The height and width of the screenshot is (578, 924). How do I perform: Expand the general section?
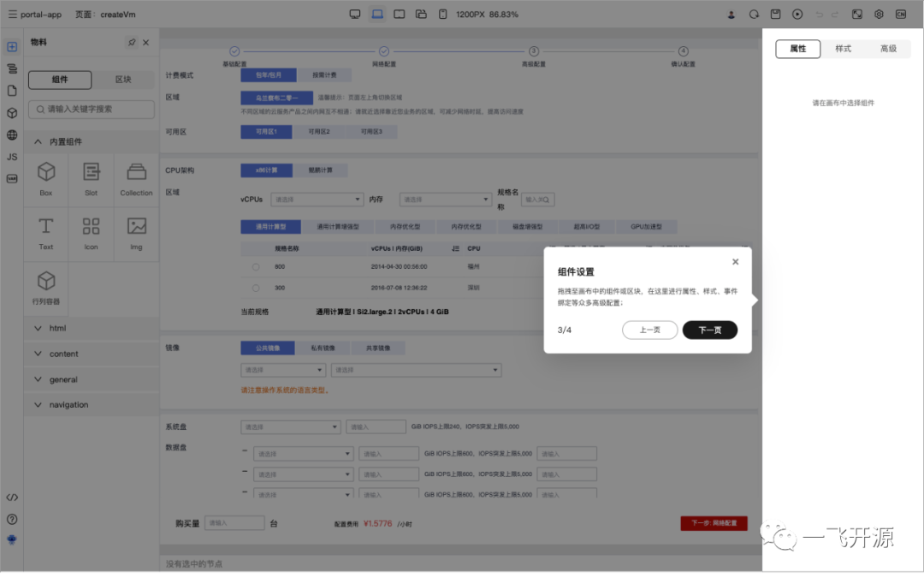(x=92, y=379)
